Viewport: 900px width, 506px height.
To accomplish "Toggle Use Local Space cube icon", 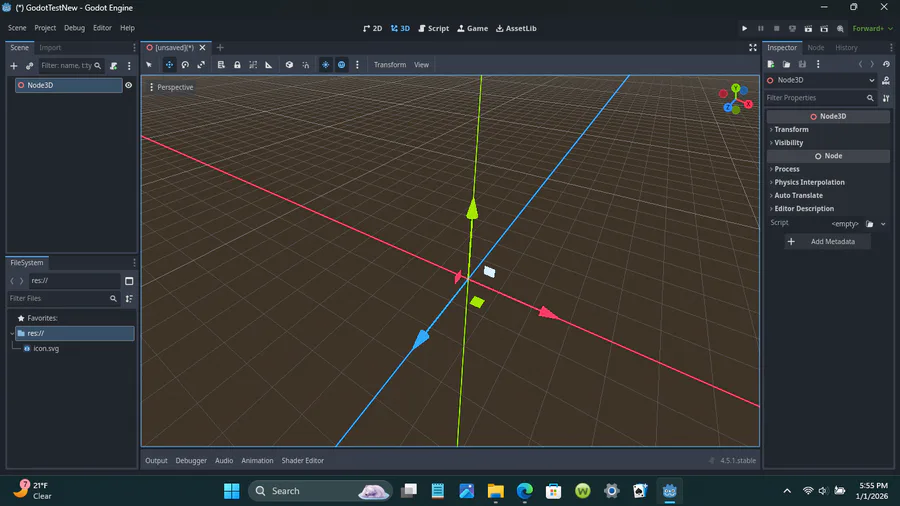I will click(x=289, y=65).
